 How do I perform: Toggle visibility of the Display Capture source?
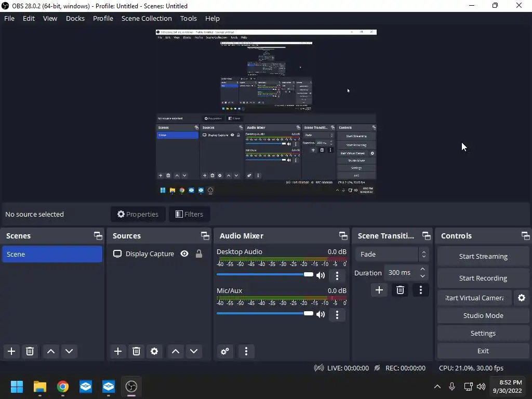(184, 254)
